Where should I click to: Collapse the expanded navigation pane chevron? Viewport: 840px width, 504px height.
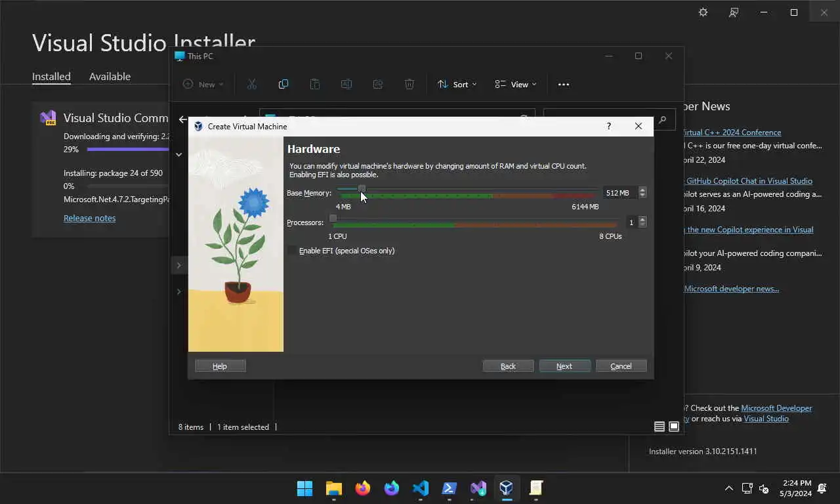pyautogui.click(x=178, y=155)
